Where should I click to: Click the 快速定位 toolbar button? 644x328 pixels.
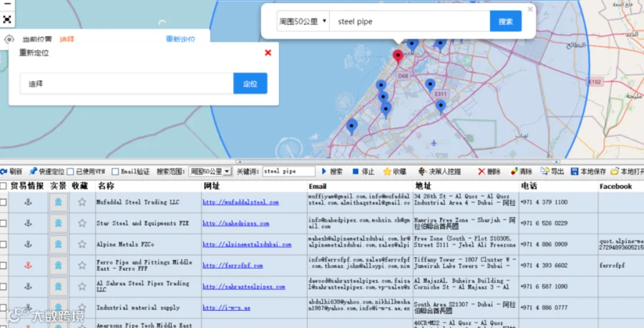[x=47, y=172]
